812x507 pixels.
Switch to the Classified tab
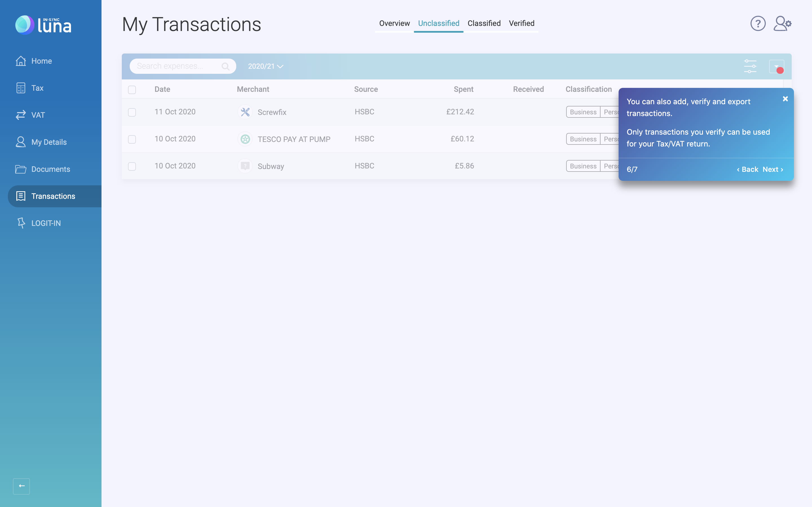(x=484, y=23)
